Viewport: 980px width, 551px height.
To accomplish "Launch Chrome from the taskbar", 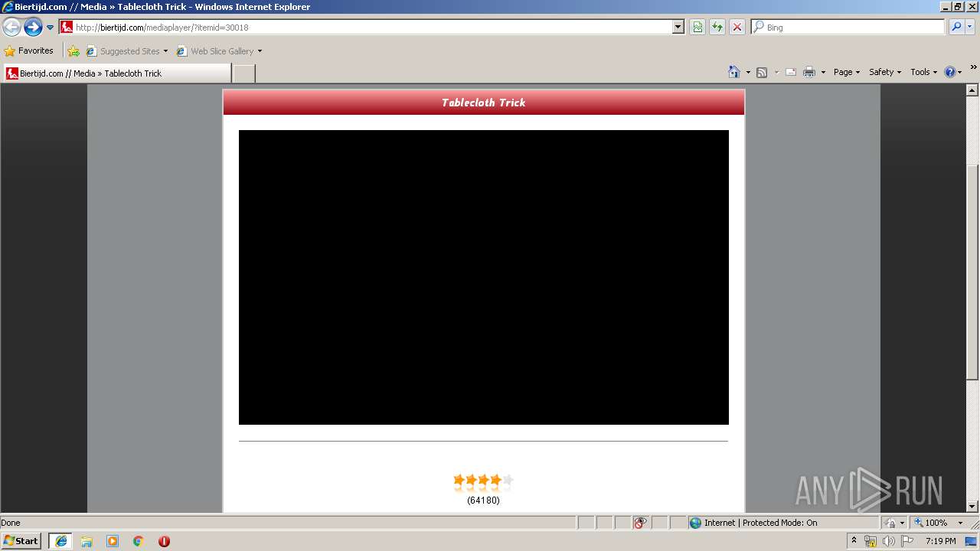I will click(139, 541).
